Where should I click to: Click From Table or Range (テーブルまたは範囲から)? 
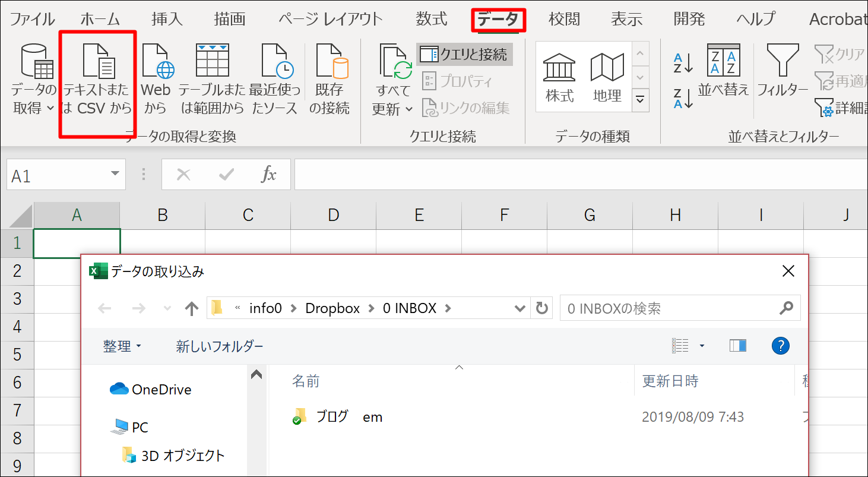(212, 78)
